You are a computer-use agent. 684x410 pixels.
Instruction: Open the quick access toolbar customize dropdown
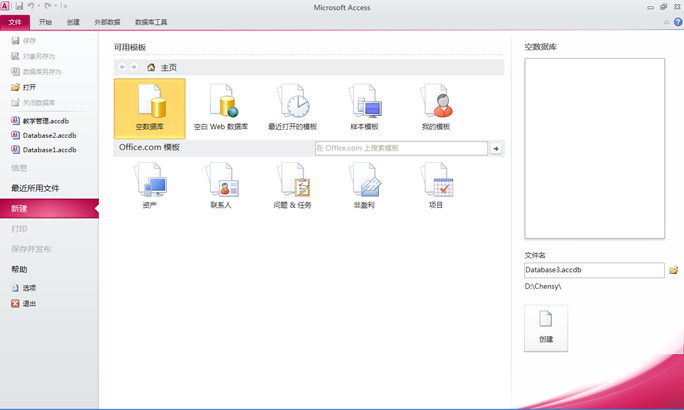tap(65, 6)
